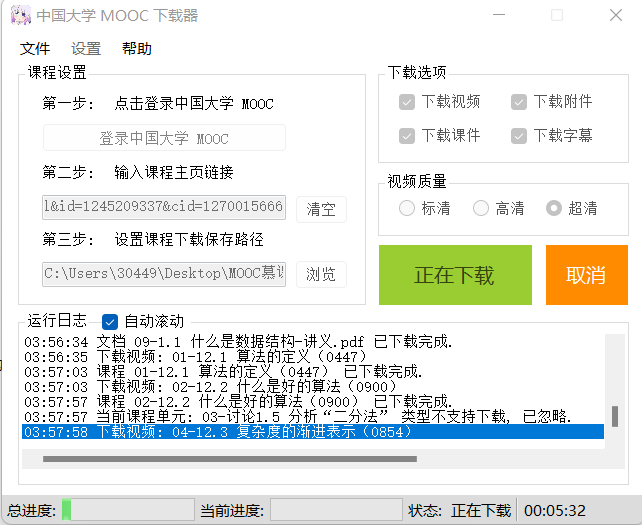Viewport: 642px width, 525px height.
Task: Click the 当前进度 progress bar
Action: click(x=336, y=510)
